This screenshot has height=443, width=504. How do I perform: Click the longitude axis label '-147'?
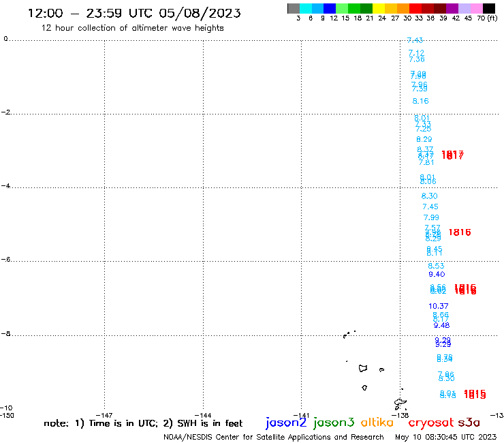coord(104,415)
